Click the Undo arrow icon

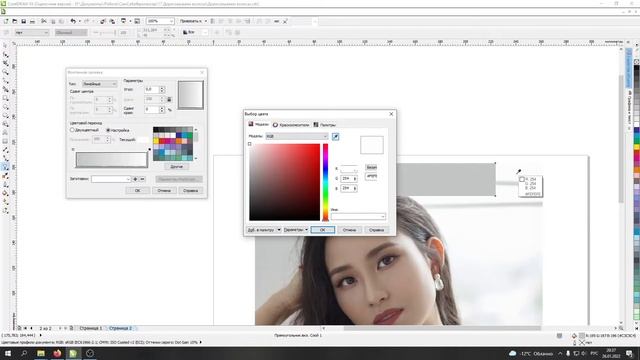[x=73, y=21]
